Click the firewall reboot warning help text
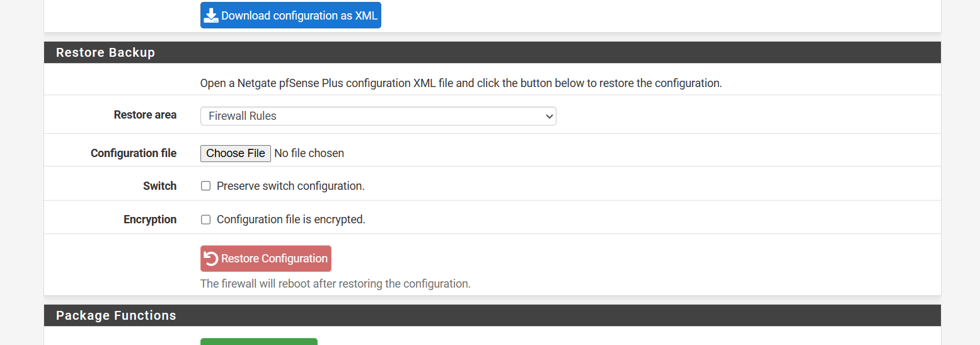The image size is (980, 345). (335, 284)
